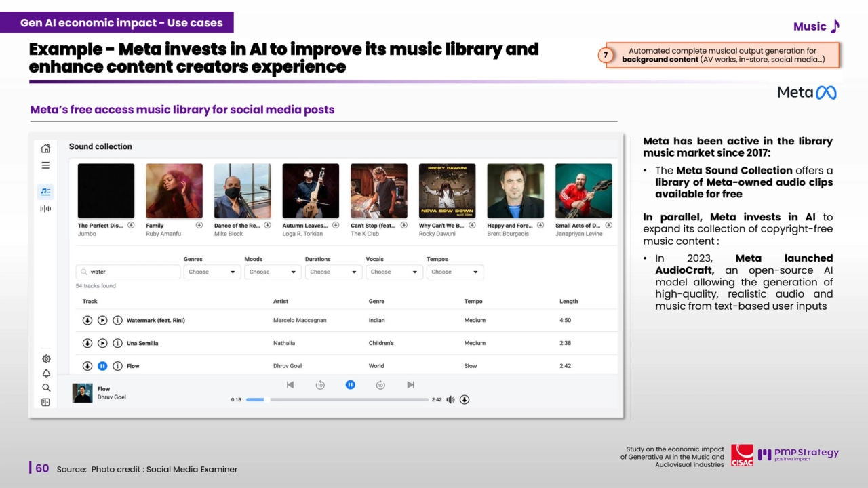The width and height of the screenshot is (868, 488).
Task: Pause the Flow track in its row
Action: (x=102, y=366)
